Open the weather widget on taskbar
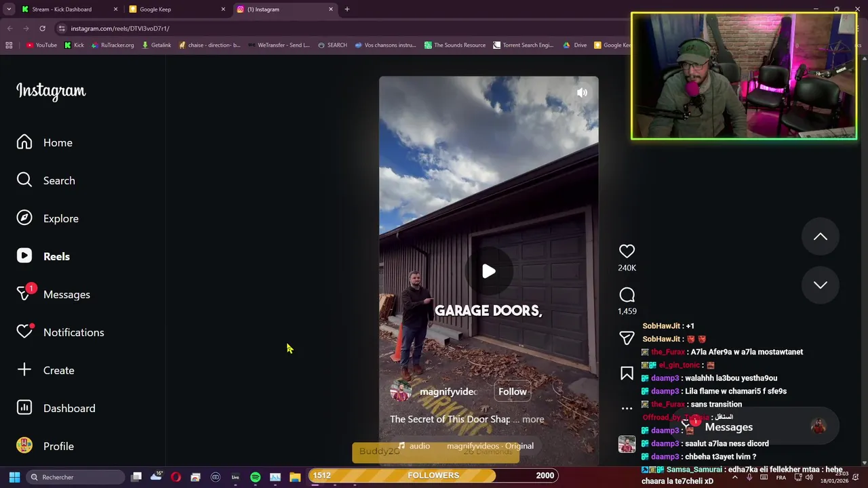This screenshot has width=868, height=488. pyautogui.click(x=157, y=476)
